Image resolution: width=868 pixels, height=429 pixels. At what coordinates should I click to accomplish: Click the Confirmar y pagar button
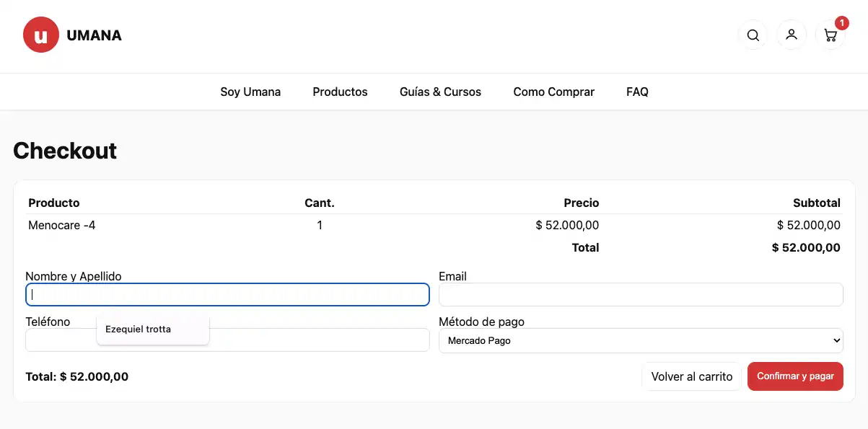pos(795,376)
